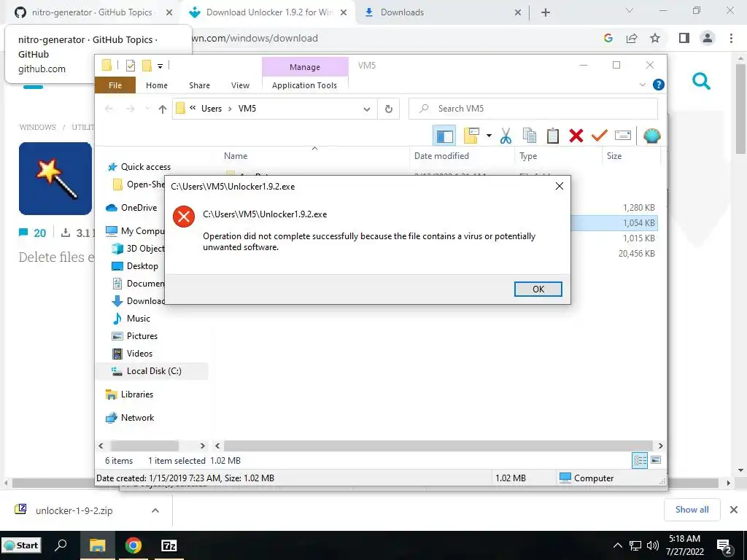Open the Chrome three-dot menu
Viewport: 747px width, 560px height.
click(x=731, y=38)
